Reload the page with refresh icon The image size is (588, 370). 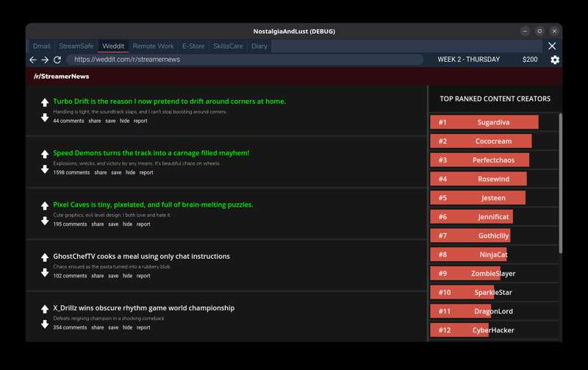[x=57, y=60]
